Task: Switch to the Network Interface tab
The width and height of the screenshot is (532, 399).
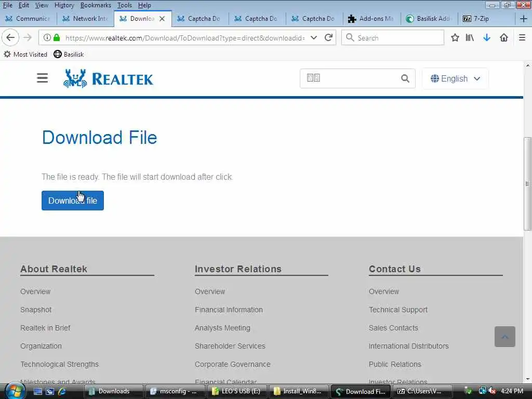Action: tap(85, 19)
